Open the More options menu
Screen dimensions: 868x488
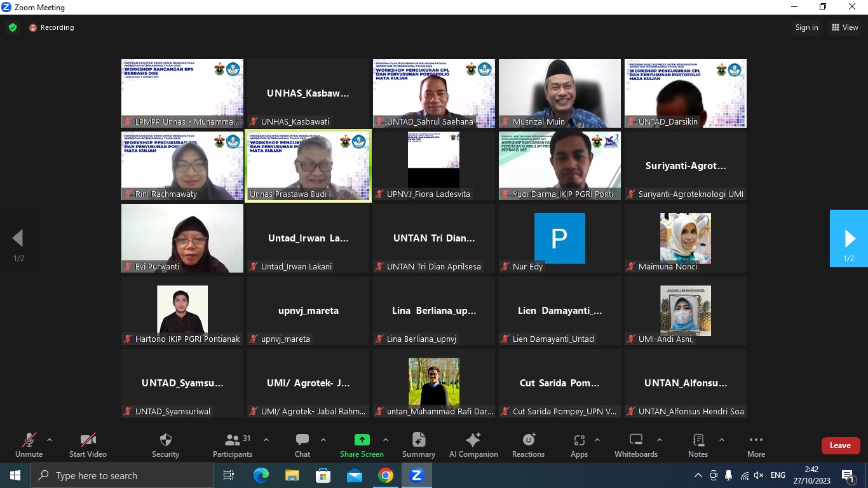pyautogui.click(x=756, y=445)
